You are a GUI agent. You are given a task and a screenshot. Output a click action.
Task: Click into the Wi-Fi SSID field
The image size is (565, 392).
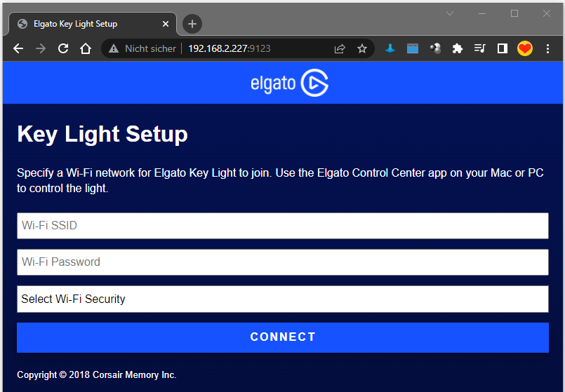pyautogui.click(x=282, y=226)
